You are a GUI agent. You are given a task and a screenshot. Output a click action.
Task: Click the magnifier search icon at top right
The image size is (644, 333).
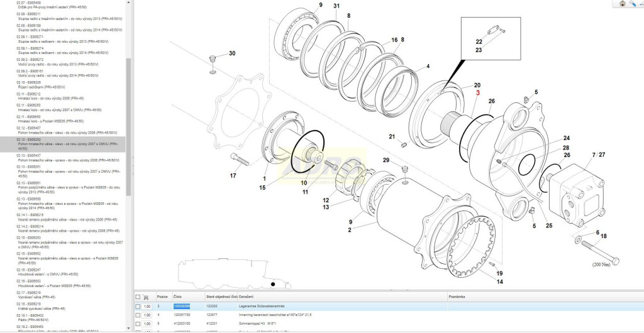tap(633, 3)
